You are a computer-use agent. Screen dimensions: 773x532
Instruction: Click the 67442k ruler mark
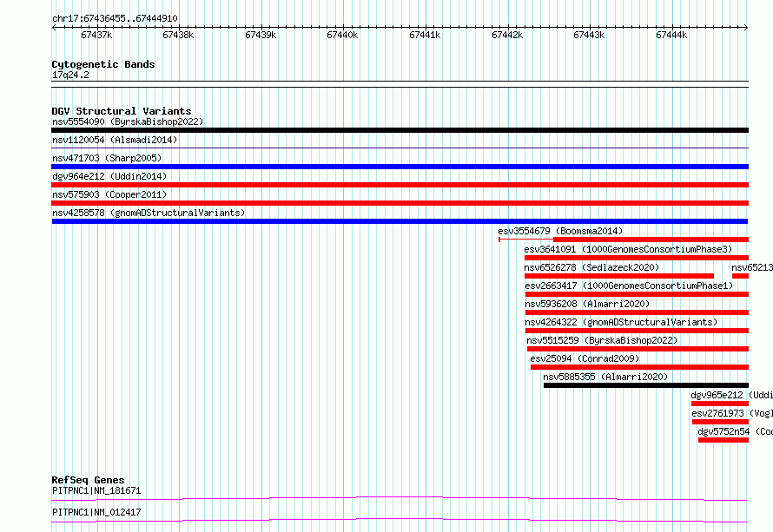(x=507, y=35)
